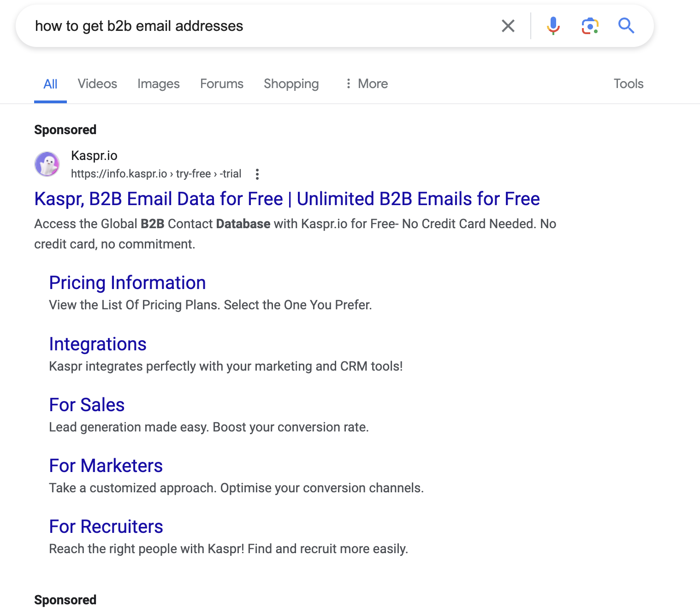Open the For Sales sitelink

[x=87, y=405]
